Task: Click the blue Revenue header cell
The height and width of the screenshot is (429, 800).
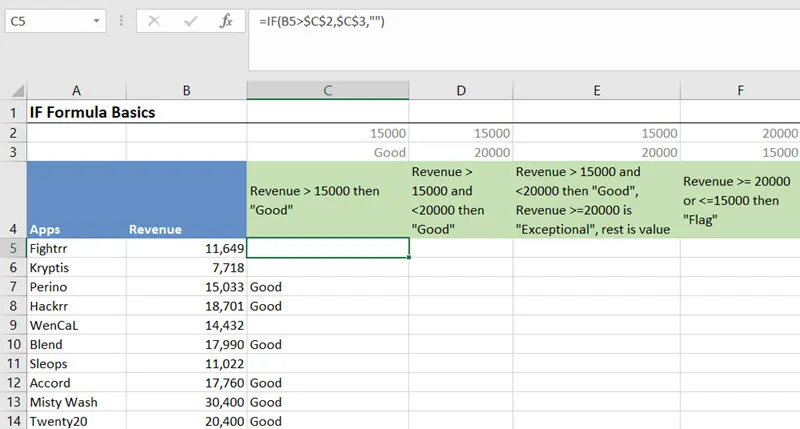Action: pos(186,200)
